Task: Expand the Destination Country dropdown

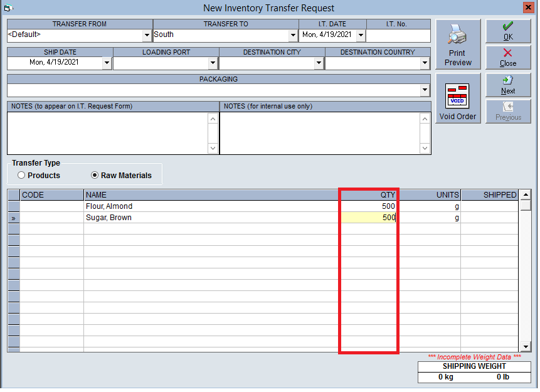Action: point(426,63)
